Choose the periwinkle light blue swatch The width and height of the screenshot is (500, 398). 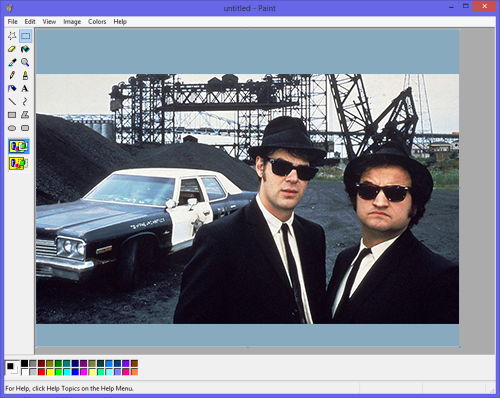click(117, 372)
